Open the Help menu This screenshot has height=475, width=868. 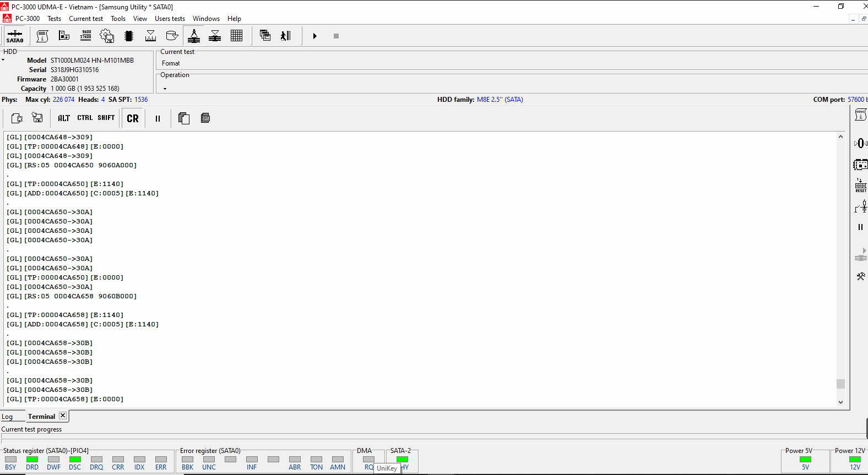click(x=234, y=19)
